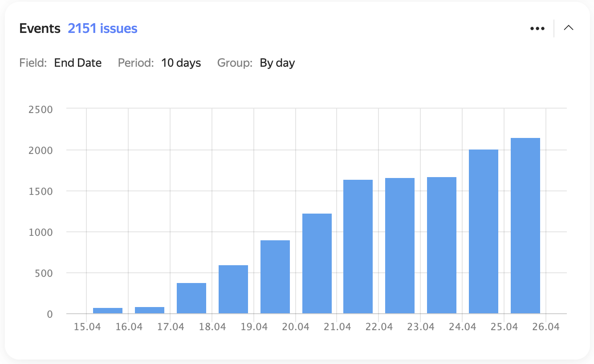Viewport: 594px width, 364px height.
Task: Collapse the Events widget with chevron
Action: pos(568,28)
